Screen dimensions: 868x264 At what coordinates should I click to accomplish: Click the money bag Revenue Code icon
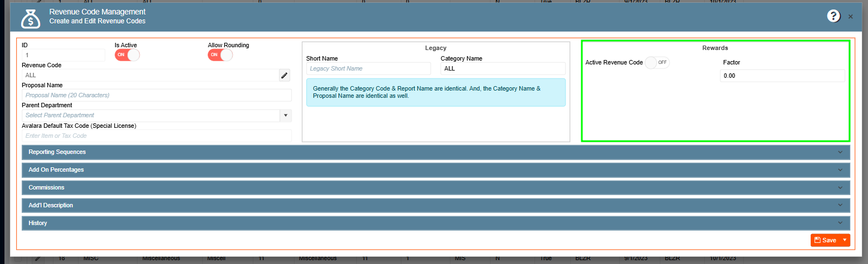(31, 18)
